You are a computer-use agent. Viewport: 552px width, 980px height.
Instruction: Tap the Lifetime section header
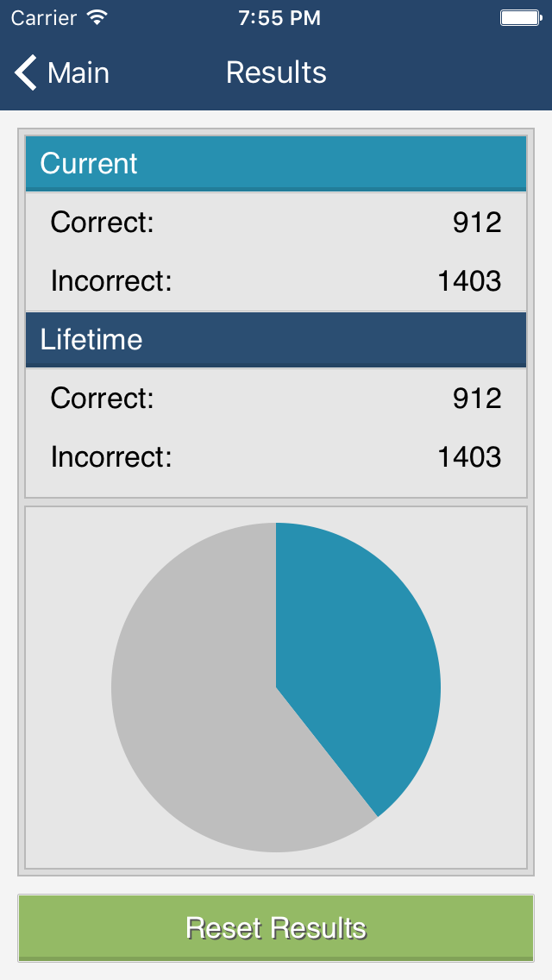tap(276, 339)
